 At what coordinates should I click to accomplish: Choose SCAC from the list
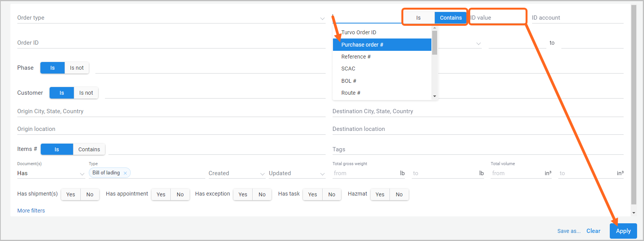pyautogui.click(x=382, y=69)
